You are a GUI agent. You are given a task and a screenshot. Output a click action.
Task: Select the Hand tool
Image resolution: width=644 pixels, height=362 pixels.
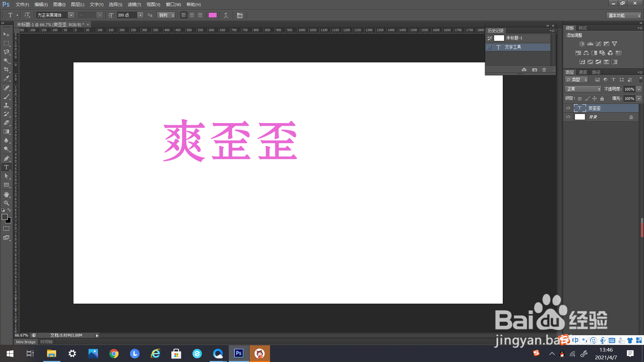coord(6,194)
